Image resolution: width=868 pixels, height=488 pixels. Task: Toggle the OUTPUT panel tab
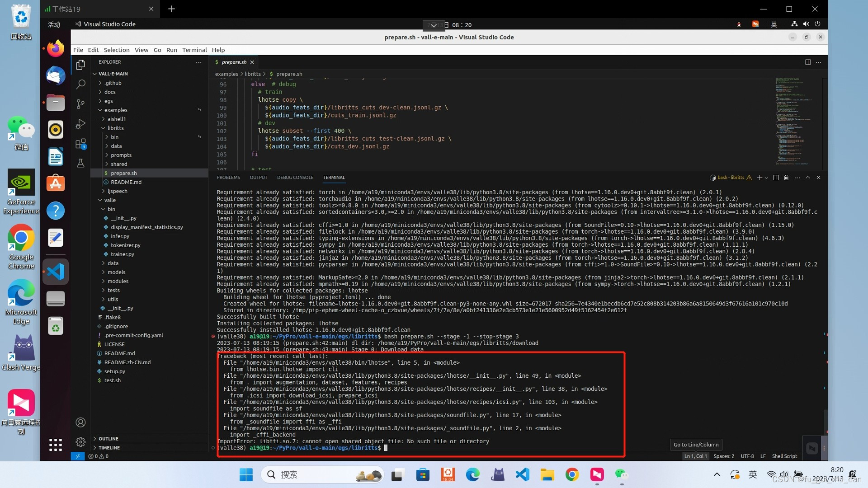coord(258,177)
